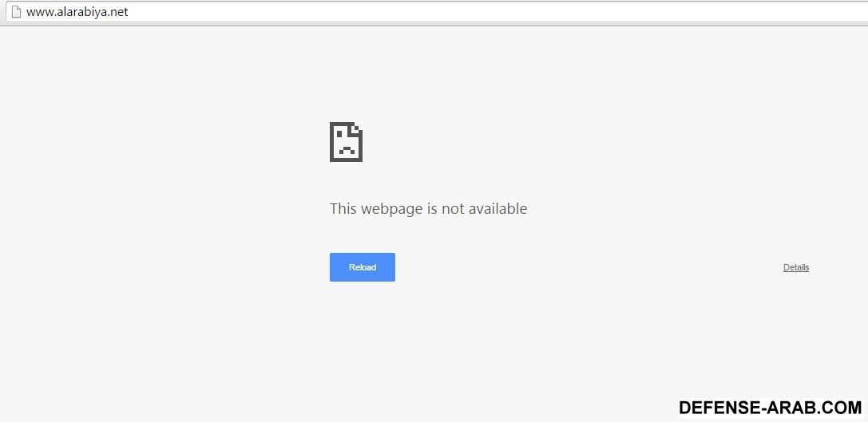The width and height of the screenshot is (868, 422).
Task: Click the frowning mouth on error icon
Action: pos(347,150)
